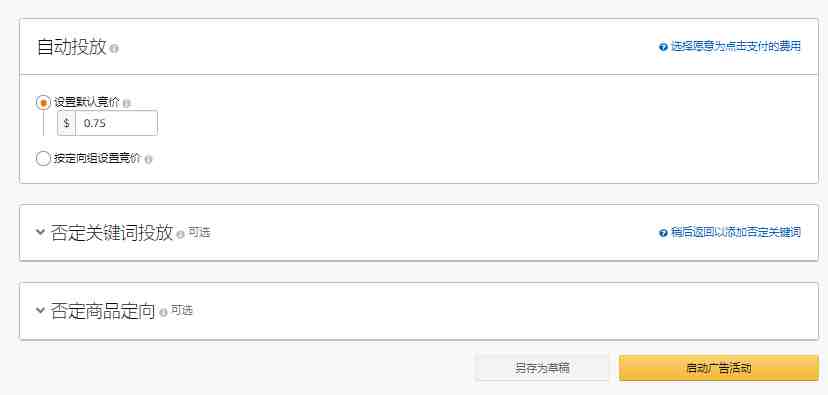The width and height of the screenshot is (828, 395).
Task: Click help icon before 稍后返回以添加否定关键词
Action: 663,233
